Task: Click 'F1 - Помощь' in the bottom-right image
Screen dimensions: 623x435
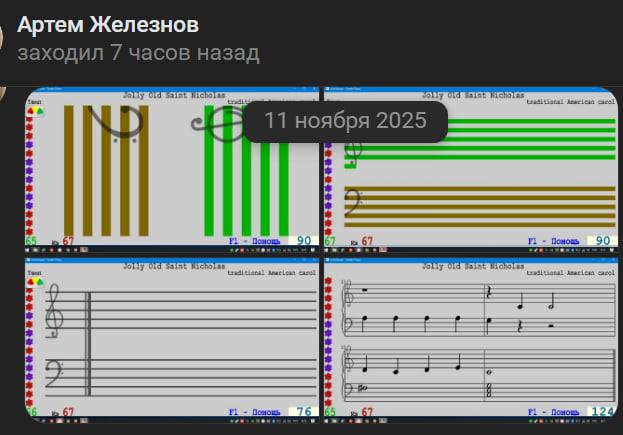Action: point(552,411)
